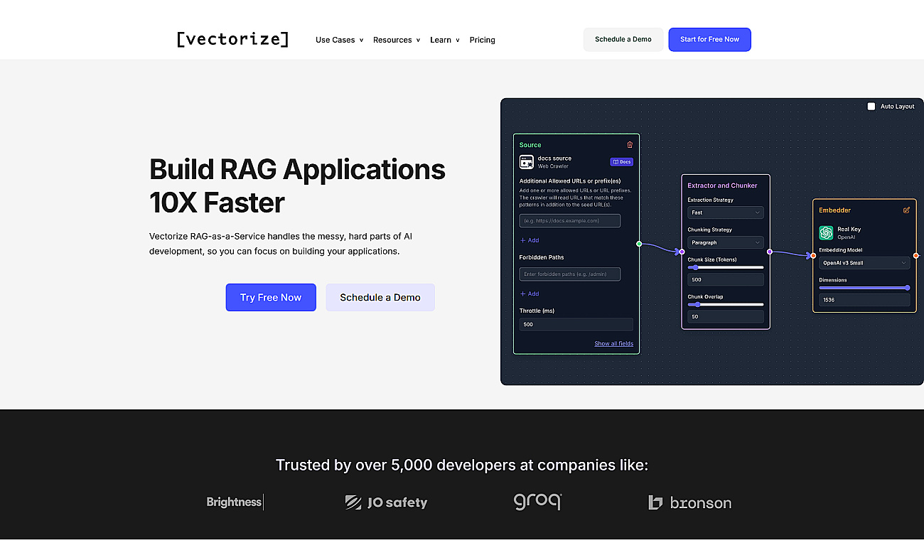Image resolution: width=924 pixels, height=560 pixels.
Task: Click the Embedder node right orange connector
Action: coord(916,255)
